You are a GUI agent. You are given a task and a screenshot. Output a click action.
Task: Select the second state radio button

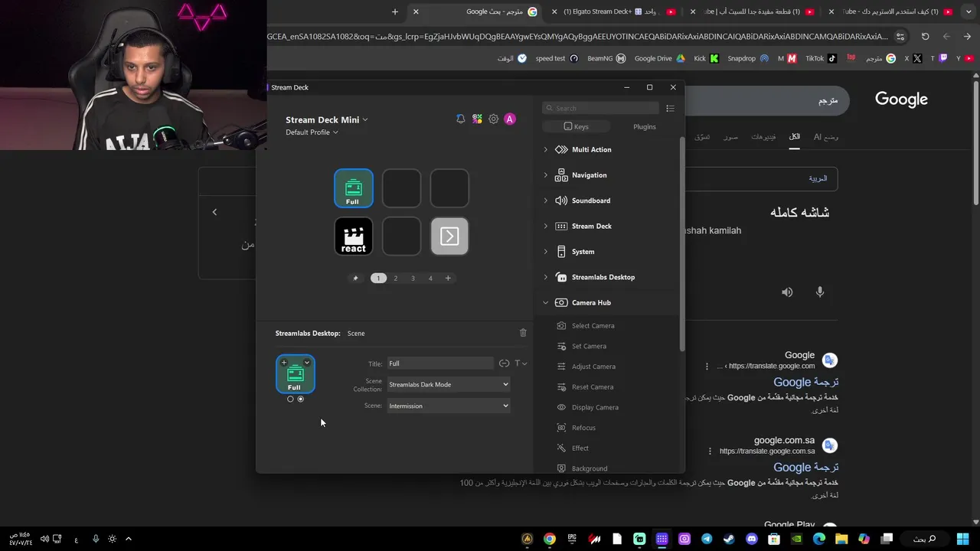(x=300, y=399)
